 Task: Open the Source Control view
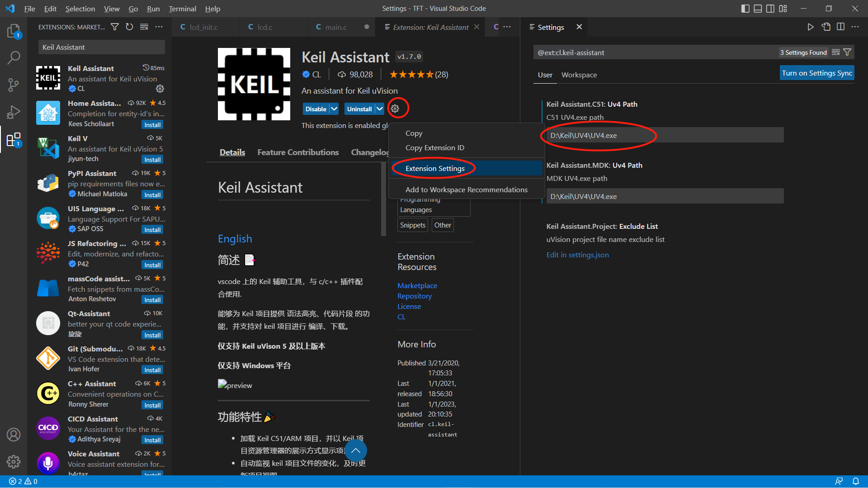(14, 85)
